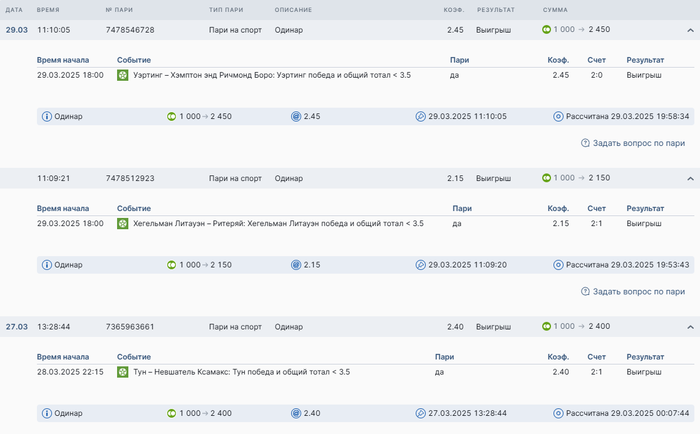
Task: Select bet number 7478512923
Action: 130,178
